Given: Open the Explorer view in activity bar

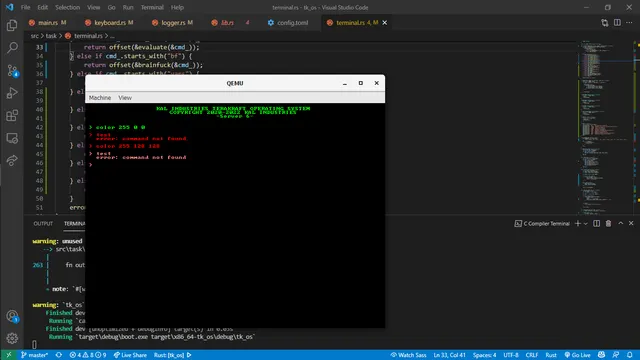Looking at the screenshot, I should (x=12, y=26).
